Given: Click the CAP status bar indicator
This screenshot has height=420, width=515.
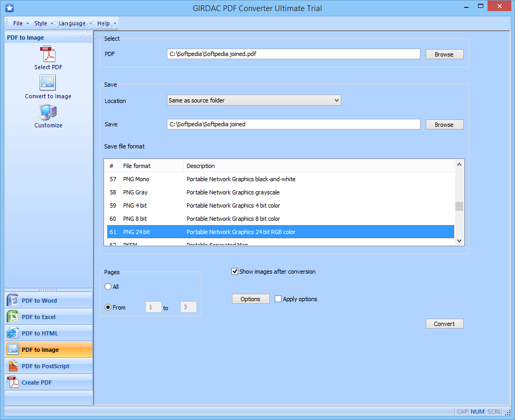Looking at the screenshot, I should click(462, 412).
